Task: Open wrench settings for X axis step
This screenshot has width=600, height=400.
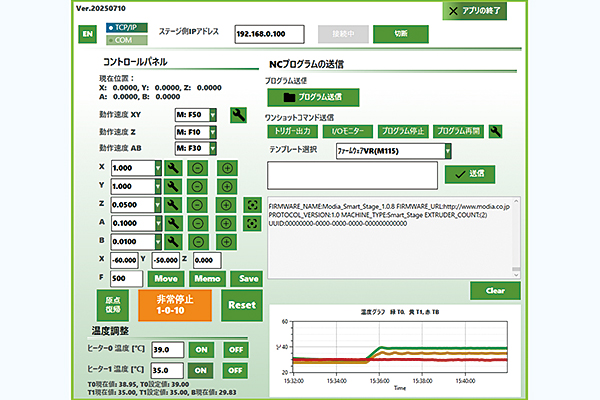Action: (x=173, y=168)
